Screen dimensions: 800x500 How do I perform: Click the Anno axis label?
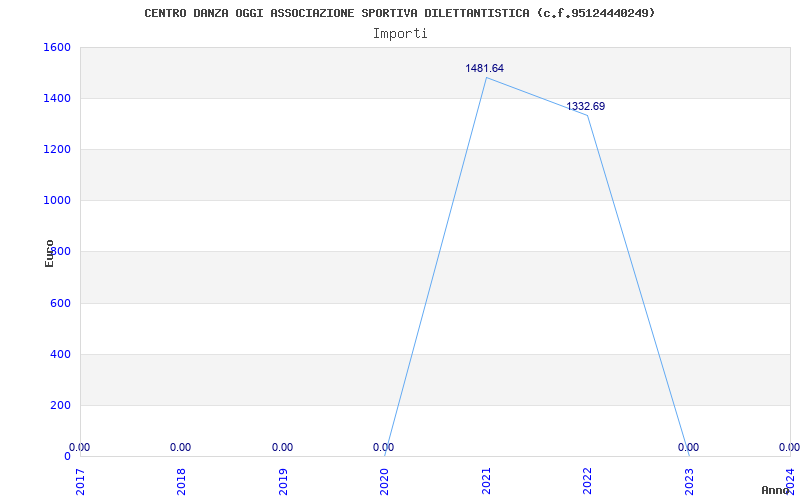pyautogui.click(x=775, y=490)
